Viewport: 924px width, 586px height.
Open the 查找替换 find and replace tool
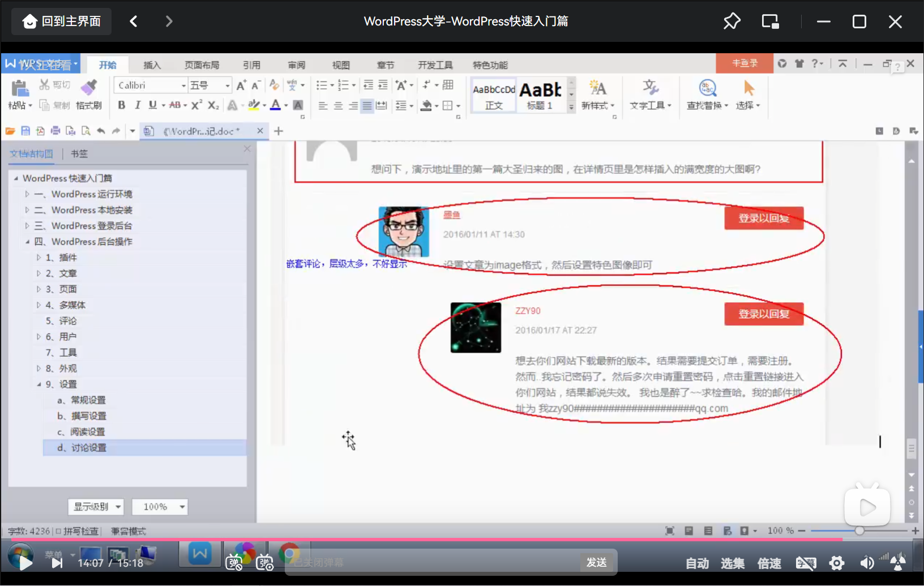707,94
